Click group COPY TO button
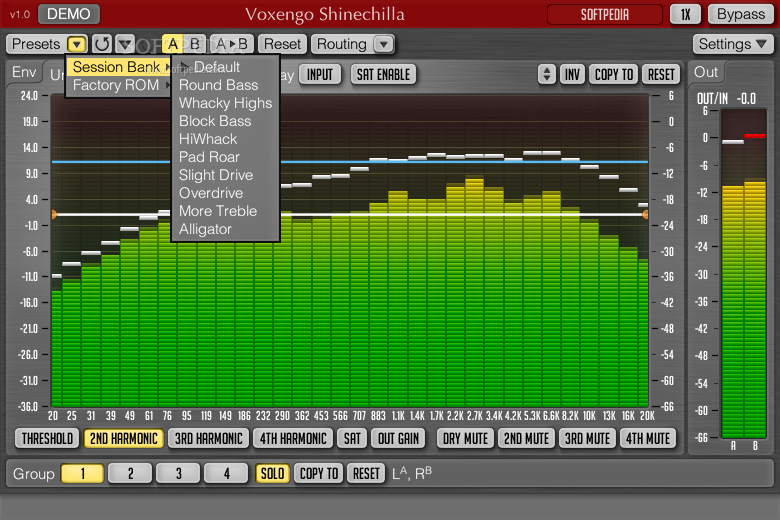The image size is (780, 520). [319, 473]
